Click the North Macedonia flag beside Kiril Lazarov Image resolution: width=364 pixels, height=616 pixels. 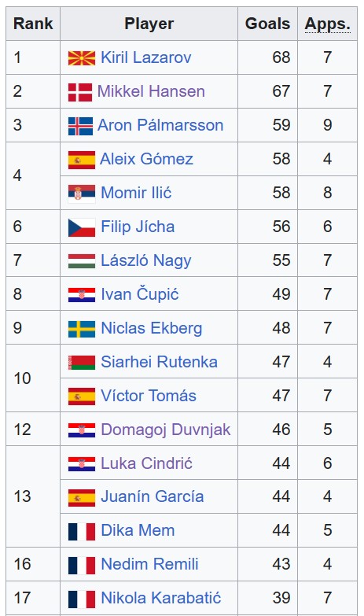(82, 58)
